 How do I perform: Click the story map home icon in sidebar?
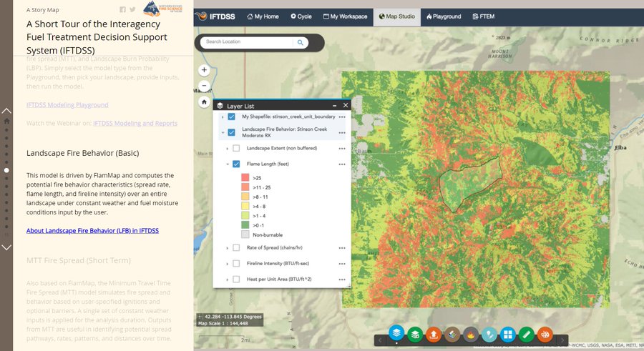[6, 121]
